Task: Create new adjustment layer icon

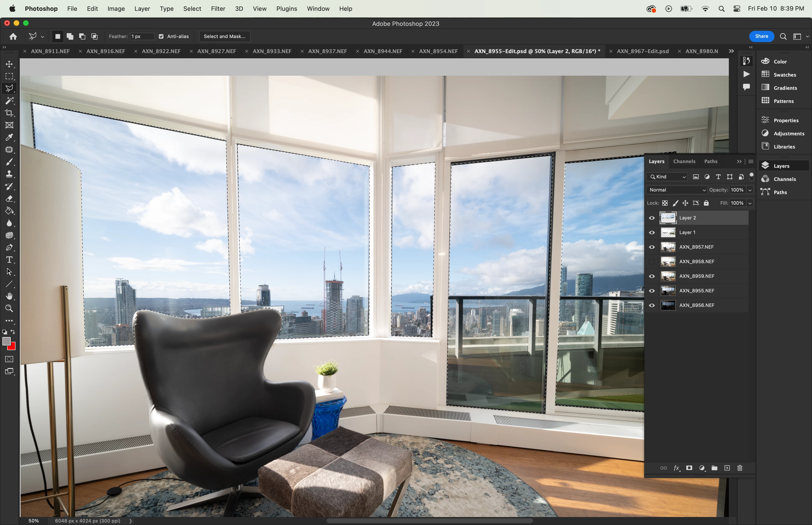Action: pos(702,468)
